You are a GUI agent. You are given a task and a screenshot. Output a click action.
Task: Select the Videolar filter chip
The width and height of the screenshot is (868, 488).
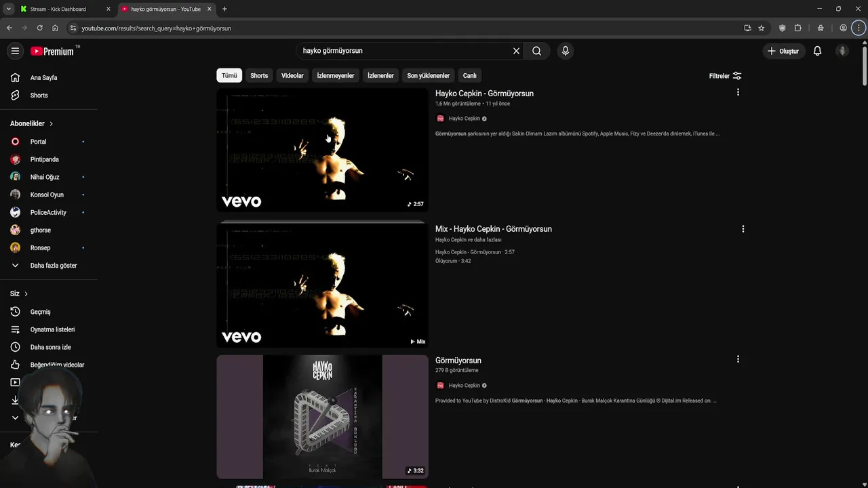(x=292, y=75)
